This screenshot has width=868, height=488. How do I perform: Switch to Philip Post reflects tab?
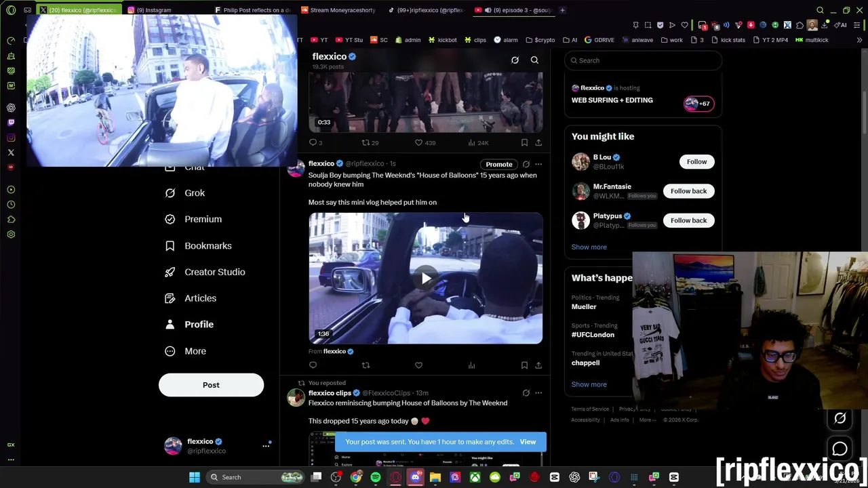point(252,10)
